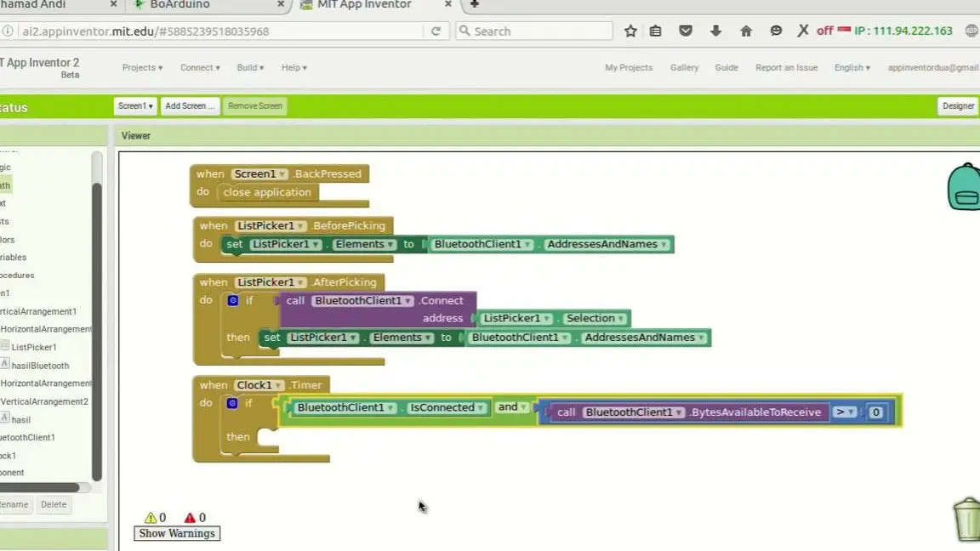
Task: Open BluetoothClient1 dropdown in the Connect call block
Action: [362, 300]
